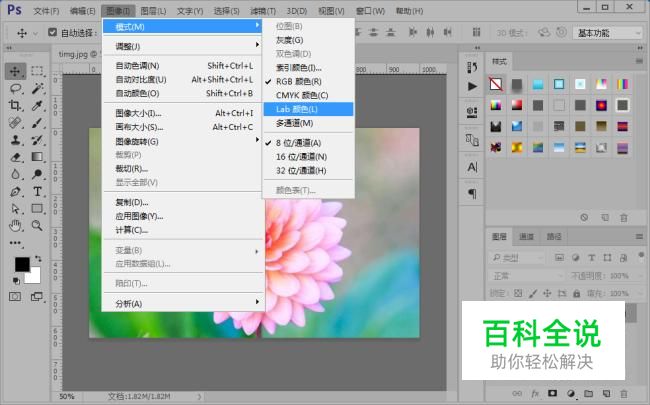The image size is (650, 405).
Task: Open the Layers panel options menu
Action: tap(639, 236)
